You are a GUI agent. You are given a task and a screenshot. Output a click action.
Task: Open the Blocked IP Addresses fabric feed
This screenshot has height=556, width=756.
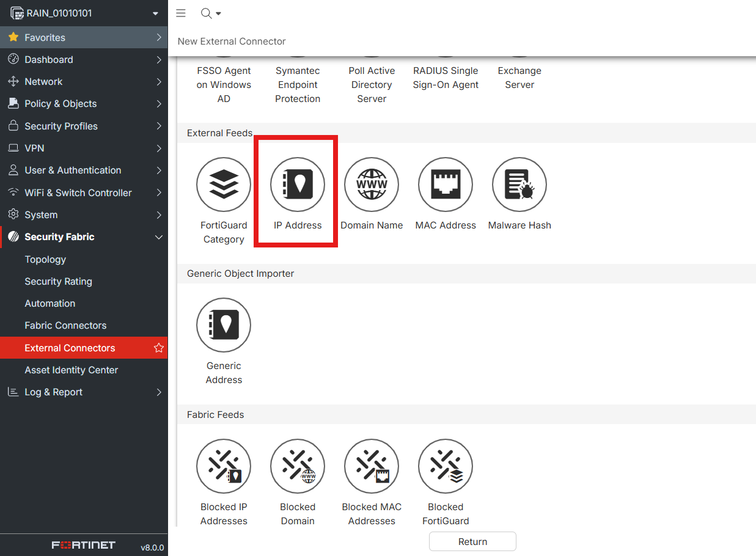(x=224, y=466)
